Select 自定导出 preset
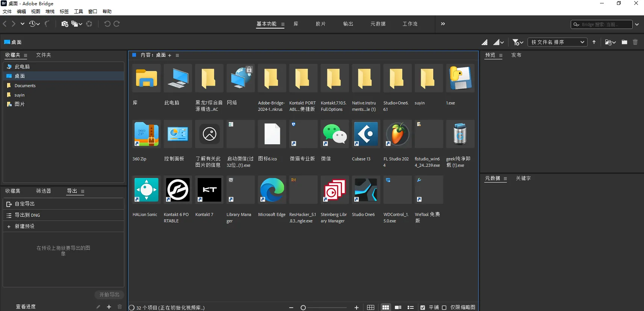644x311 pixels. coord(63,204)
